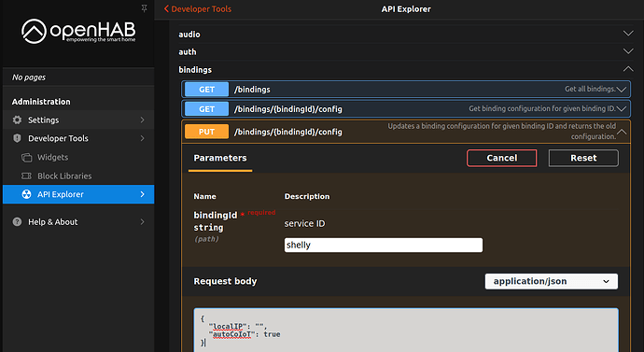The image size is (644, 352).
Task: Click the 'service ID' description text
Action: point(304,224)
